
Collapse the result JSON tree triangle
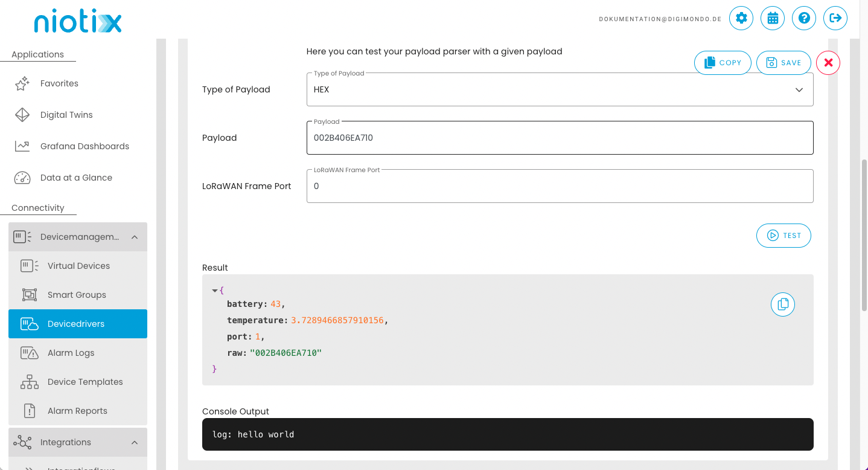pyautogui.click(x=215, y=291)
